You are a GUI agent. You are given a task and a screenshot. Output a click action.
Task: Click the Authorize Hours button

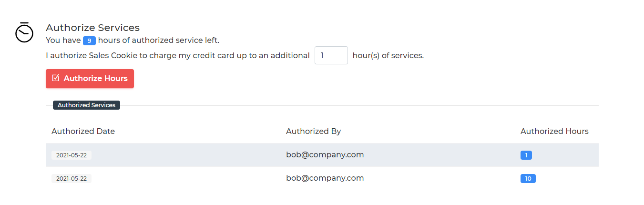click(90, 79)
